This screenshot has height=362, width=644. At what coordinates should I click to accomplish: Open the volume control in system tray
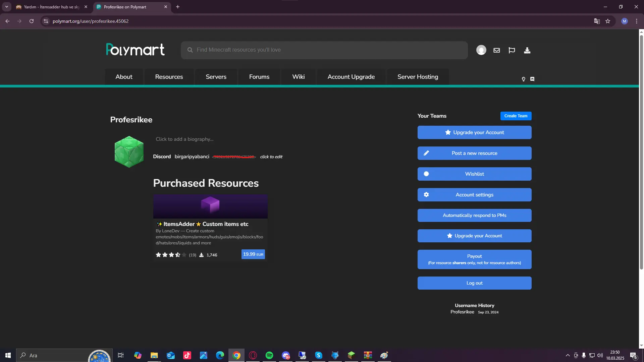click(x=600, y=355)
